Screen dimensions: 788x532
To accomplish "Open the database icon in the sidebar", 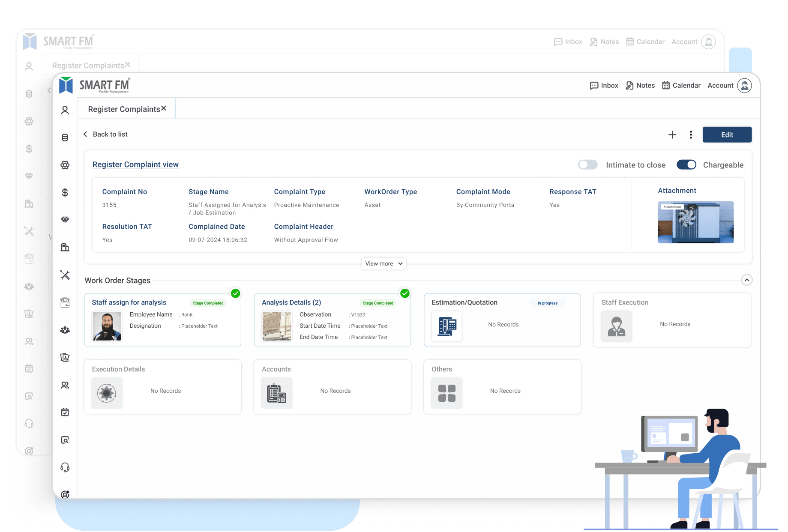I will [x=65, y=137].
